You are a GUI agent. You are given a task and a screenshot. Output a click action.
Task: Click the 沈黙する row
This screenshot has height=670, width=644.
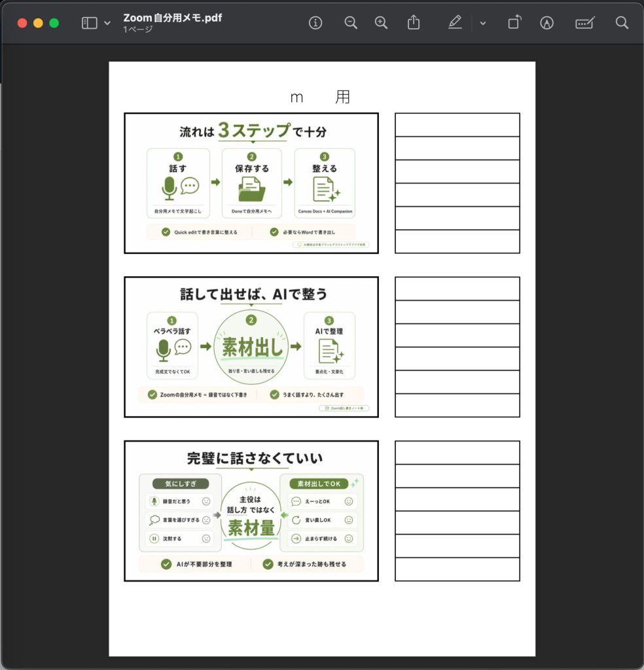(180, 539)
